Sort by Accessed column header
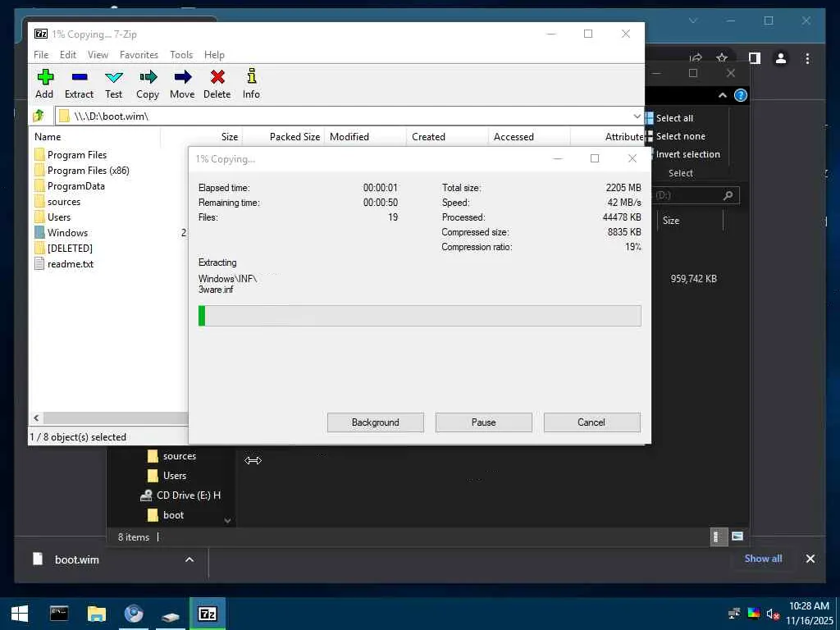Screen dimensions: 840x630 click(529, 137)
